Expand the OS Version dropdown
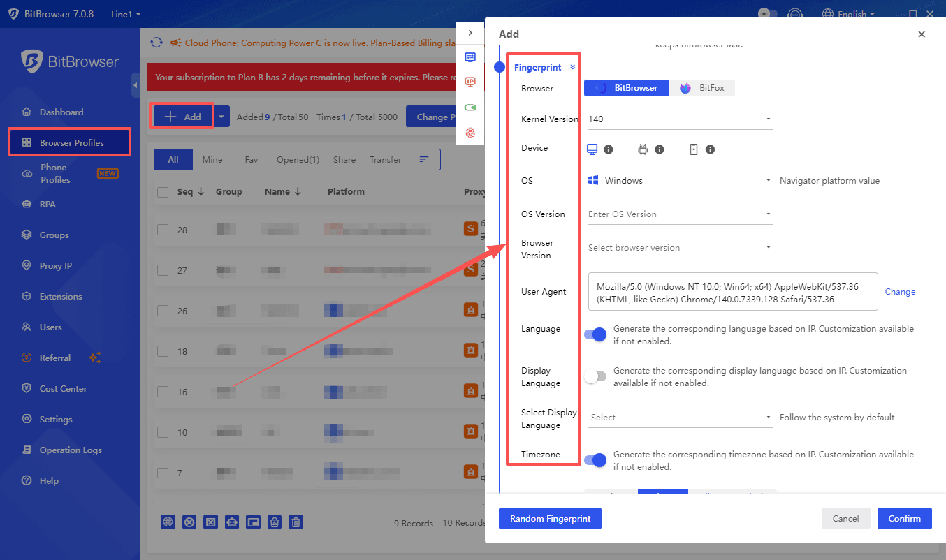Screen dimensions: 946x560 click(x=679, y=214)
